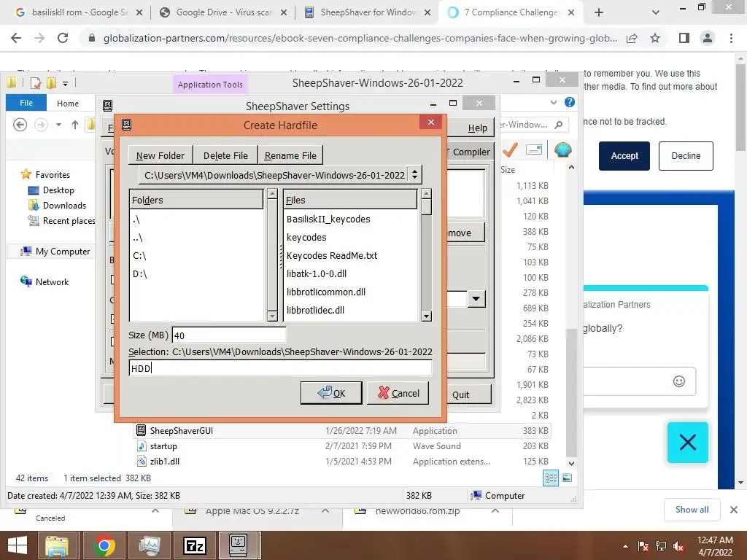Open the Application Tools ribbon tab
The width and height of the screenshot is (747, 560).
(210, 85)
